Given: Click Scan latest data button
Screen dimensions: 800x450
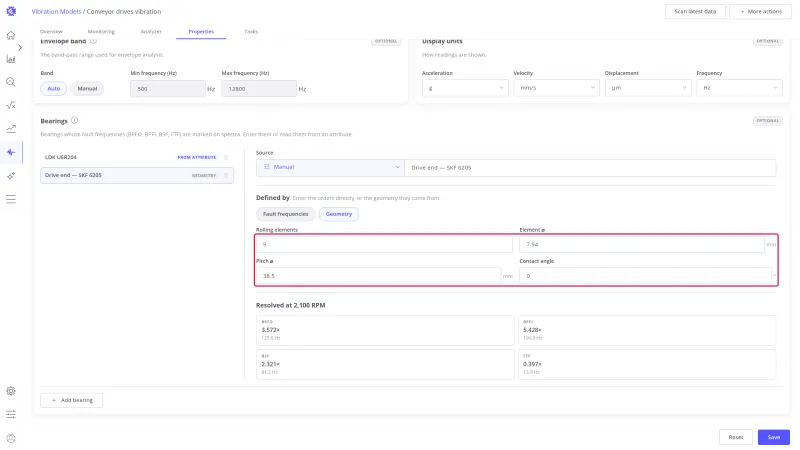Looking at the screenshot, I should 695,11.
